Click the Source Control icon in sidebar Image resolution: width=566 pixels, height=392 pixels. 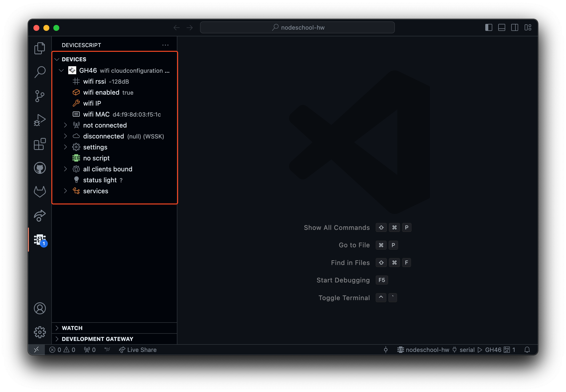point(40,95)
